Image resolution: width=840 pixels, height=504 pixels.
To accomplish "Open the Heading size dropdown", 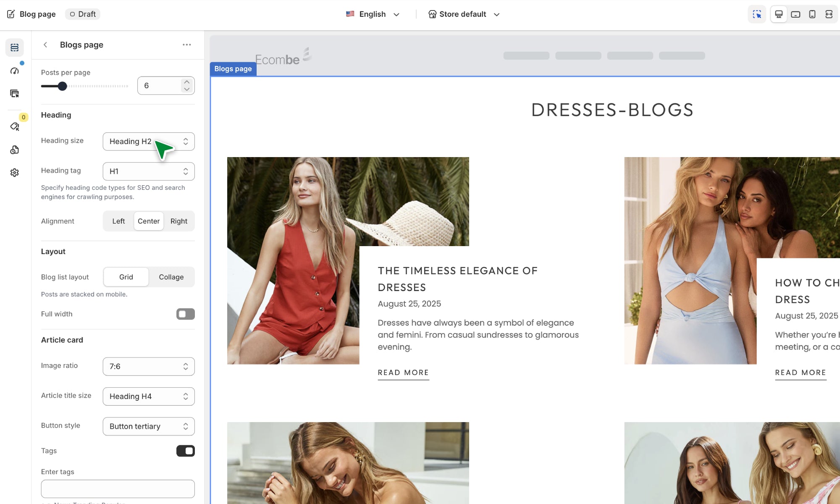I will pyautogui.click(x=149, y=142).
